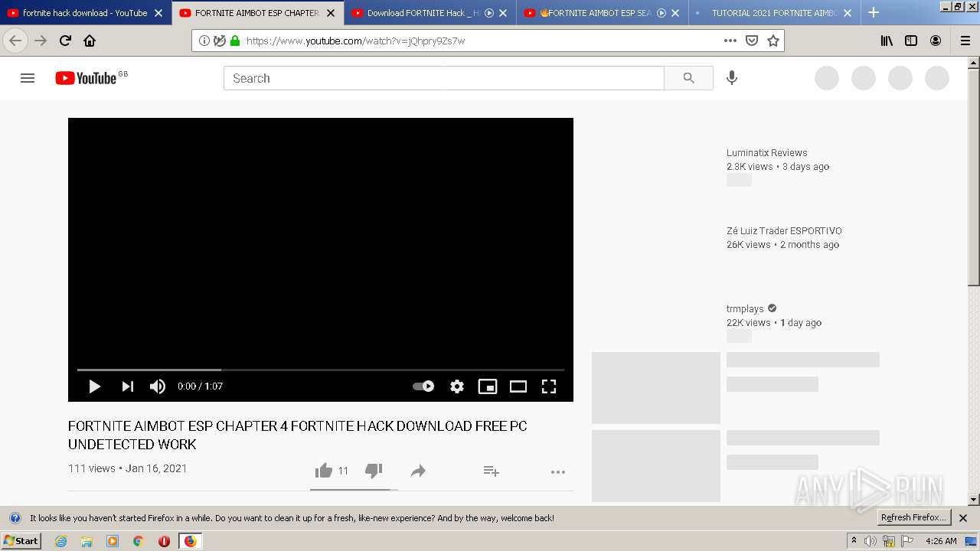
Task: Open page actions three dots in address bar
Action: coord(730,41)
